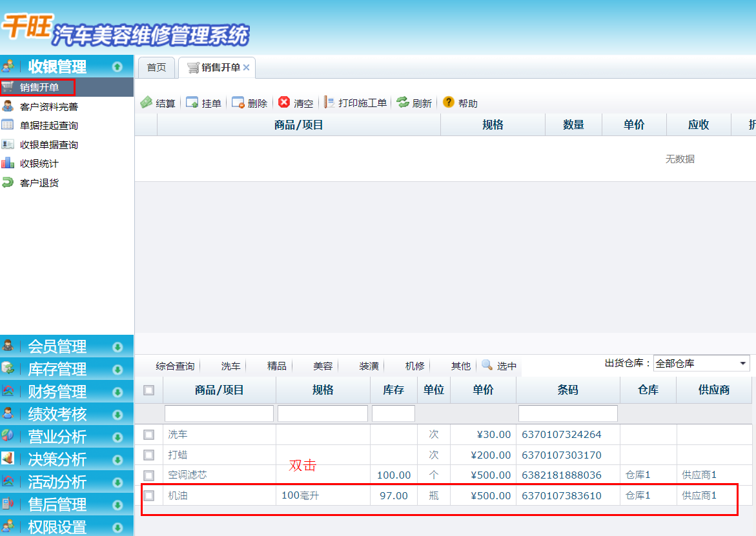Check the 打蜡 row checkbox
The image size is (756, 536).
149,455
